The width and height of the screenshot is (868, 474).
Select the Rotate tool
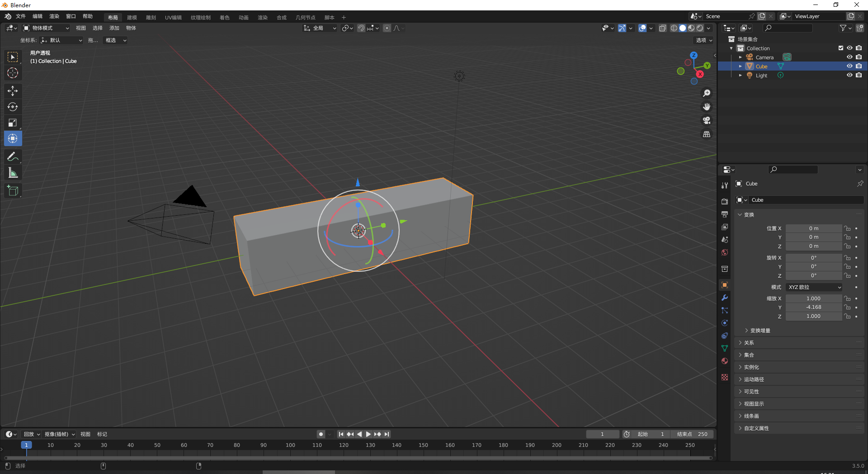coord(13,107)
